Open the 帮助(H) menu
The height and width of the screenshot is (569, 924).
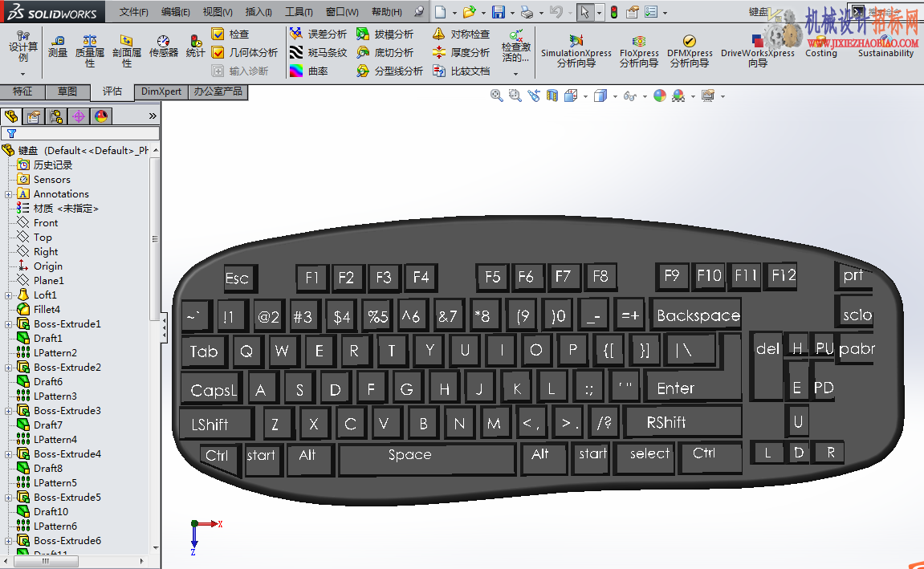(387, 12)
